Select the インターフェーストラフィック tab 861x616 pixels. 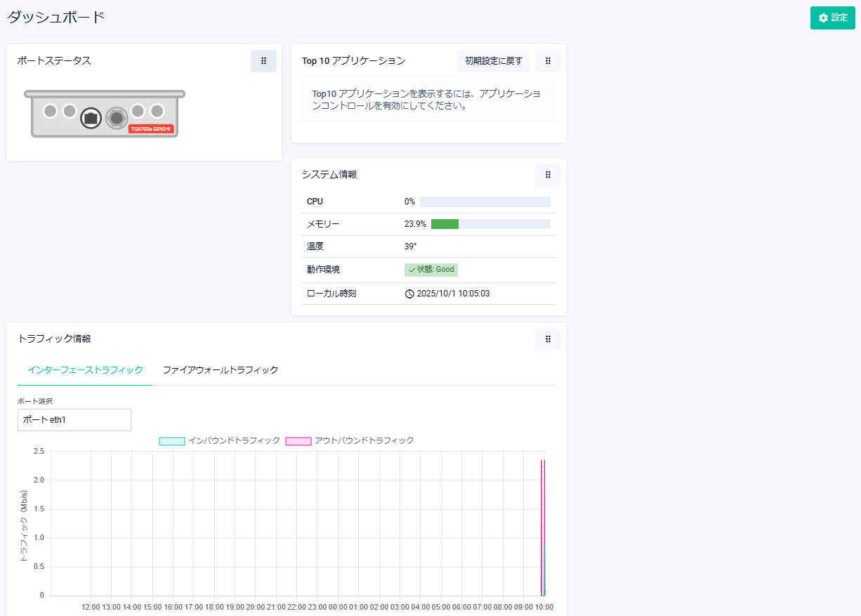(x=85, y=370)
